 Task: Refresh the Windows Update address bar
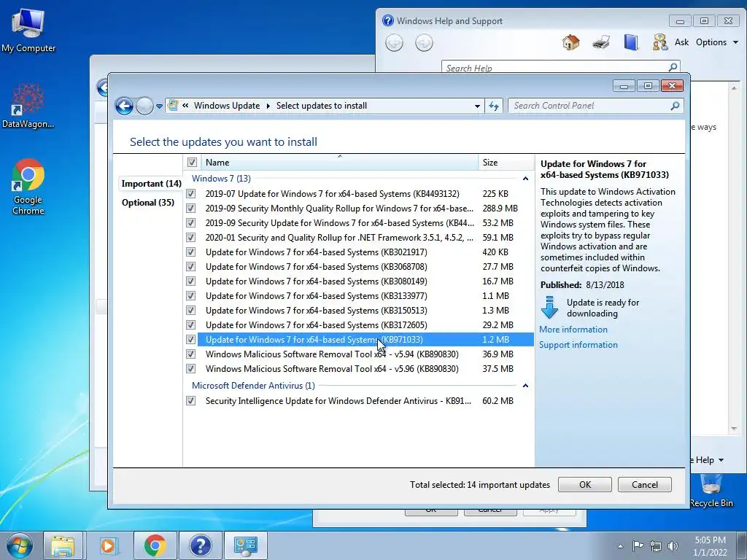(494, 106)
